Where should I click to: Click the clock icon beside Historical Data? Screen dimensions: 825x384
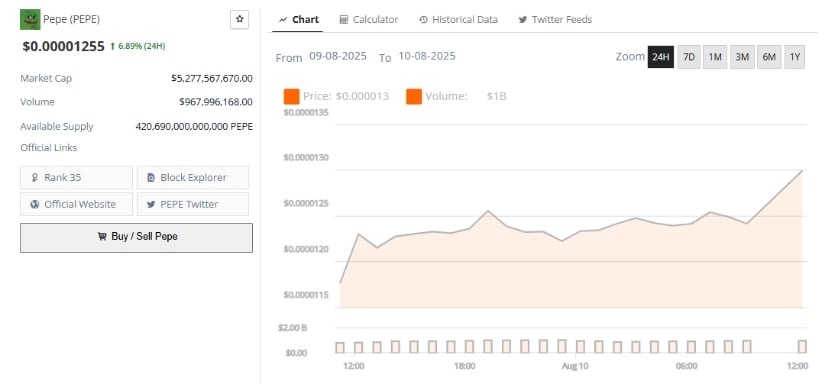pos(423,19)
